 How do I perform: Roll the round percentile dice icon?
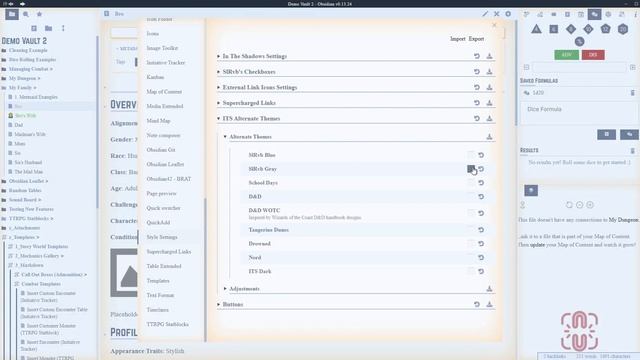tap(580, 41)
